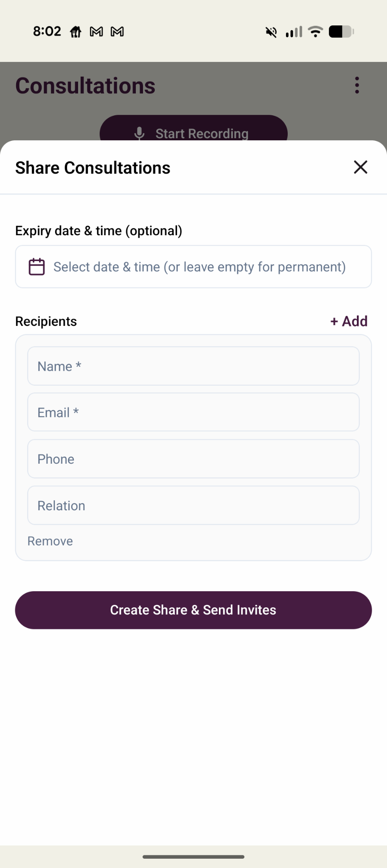Image resolution: width=387 pixels, height=868 pixels.
Task: Remove this recipient entry
Action: point(50,541)
